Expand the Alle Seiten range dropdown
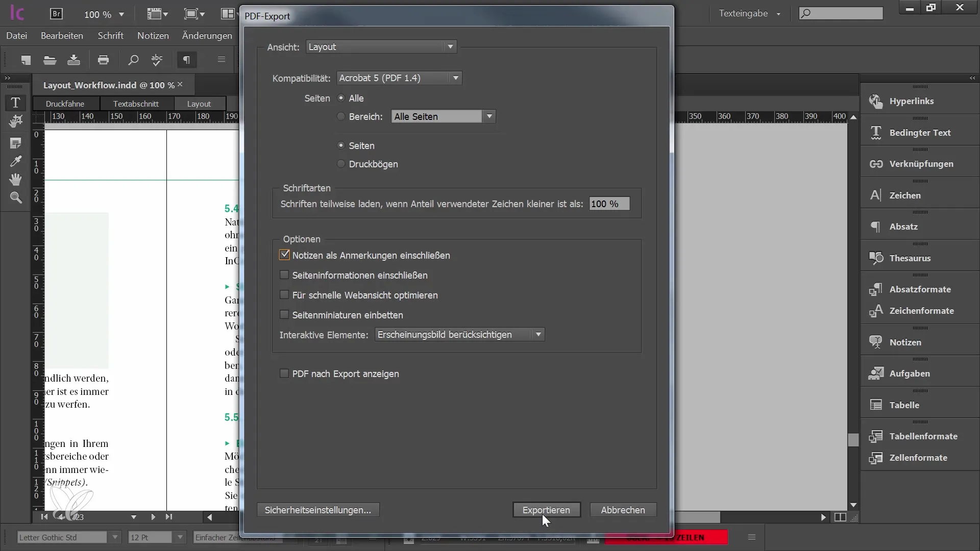This screenshot has width=980, height=551. point(489,116)
